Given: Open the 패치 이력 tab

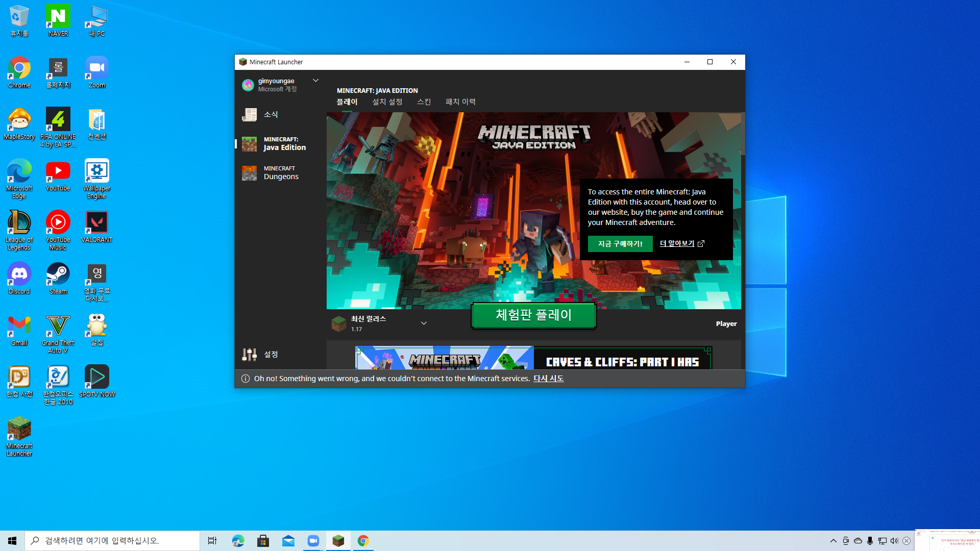Looking at the screenshot, I should (x=460, y=102).
